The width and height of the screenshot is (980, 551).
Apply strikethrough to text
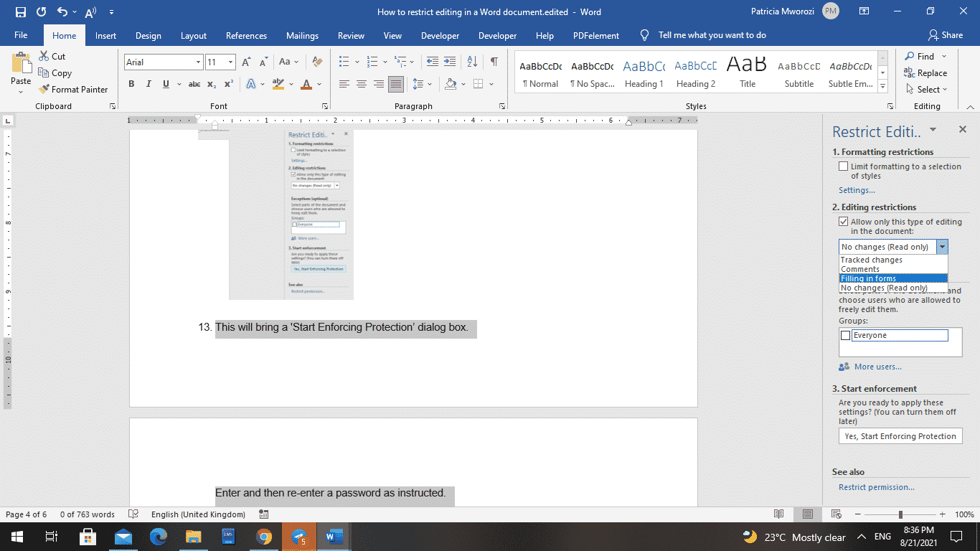pos(194,84)
